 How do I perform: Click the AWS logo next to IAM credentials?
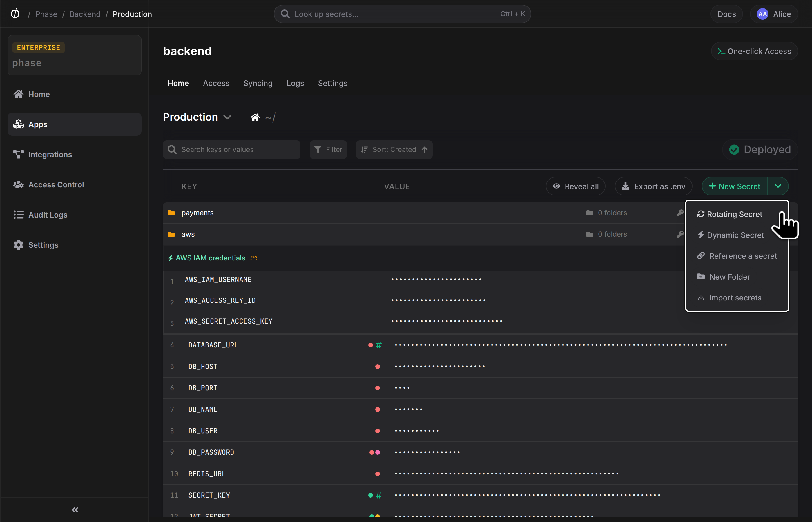click(254, 258)
